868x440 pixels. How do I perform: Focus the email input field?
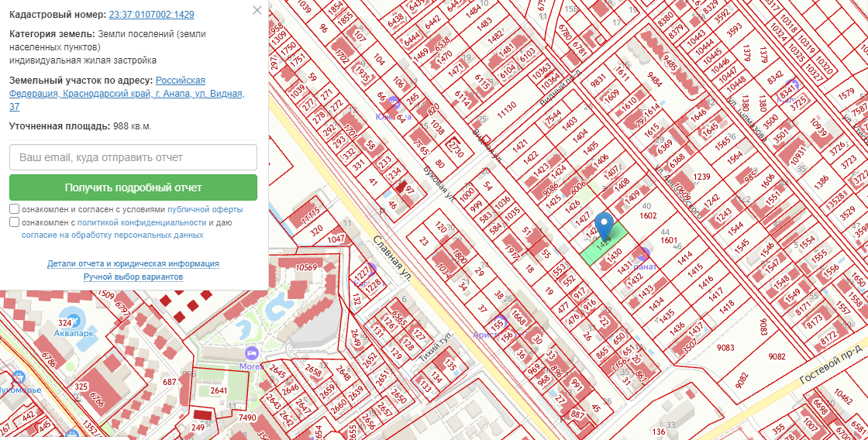[133, 157]
